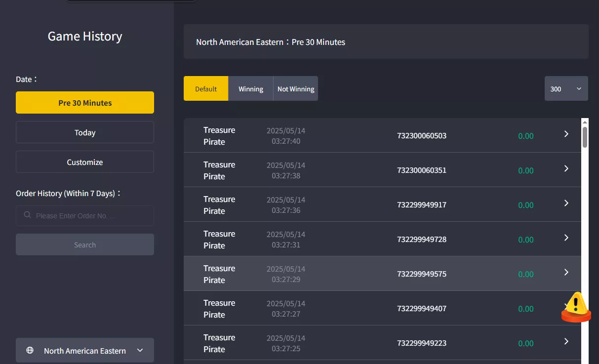Image resolution: width=599 pixels, height=364 pixels.
Task: Open details arrow for order 732299949728
Action: pos(566,238)
